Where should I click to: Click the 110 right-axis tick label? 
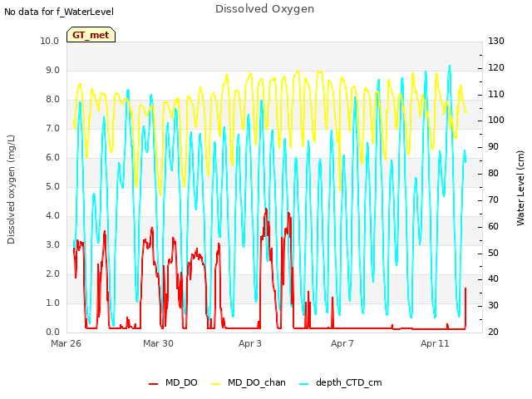496,94
